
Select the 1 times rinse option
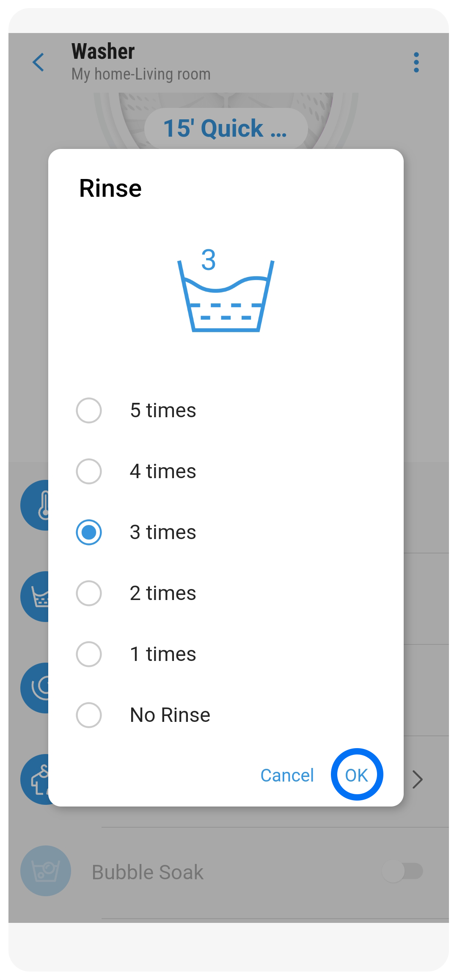click(x=89, y=654)
